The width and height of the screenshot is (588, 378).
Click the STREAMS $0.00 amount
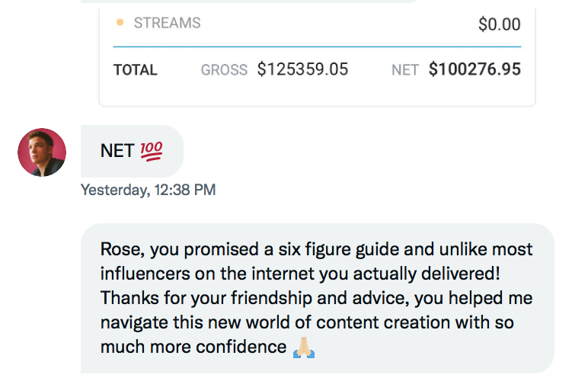pos(500,24)
